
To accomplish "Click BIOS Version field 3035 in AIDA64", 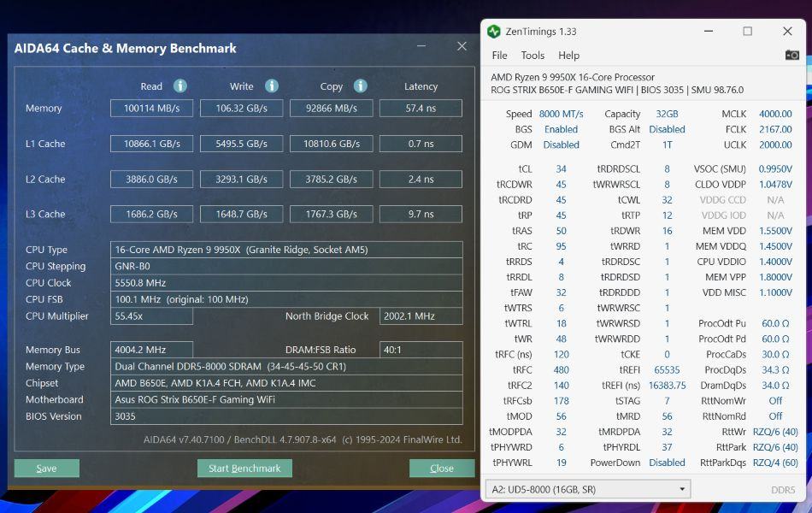I will pyautogui.click(x=286, y=416).
